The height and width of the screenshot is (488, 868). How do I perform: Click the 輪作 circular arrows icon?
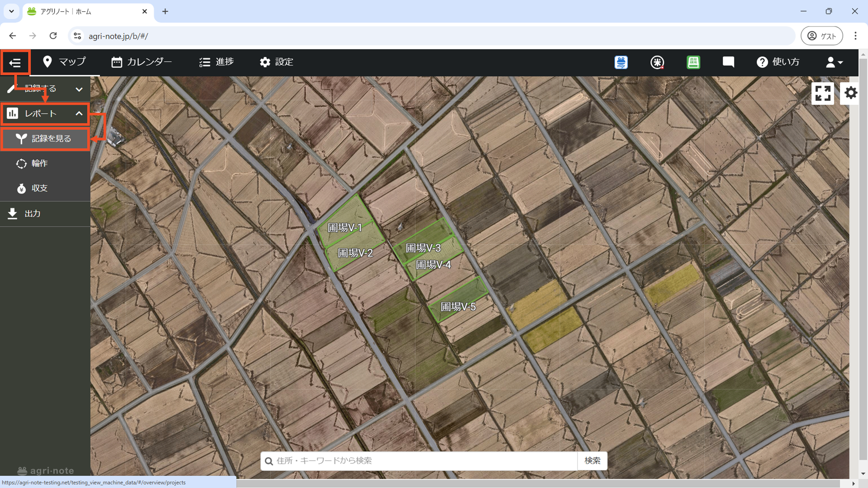tap(21, 164)
